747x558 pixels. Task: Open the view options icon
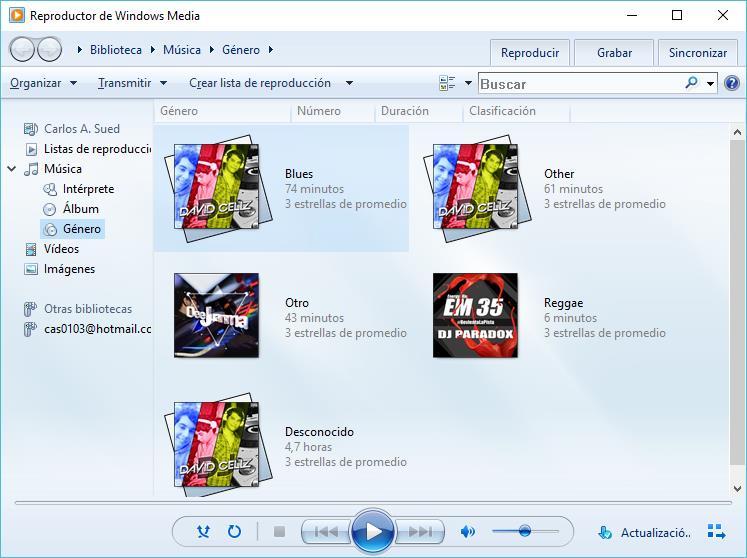tap(447, 83)
